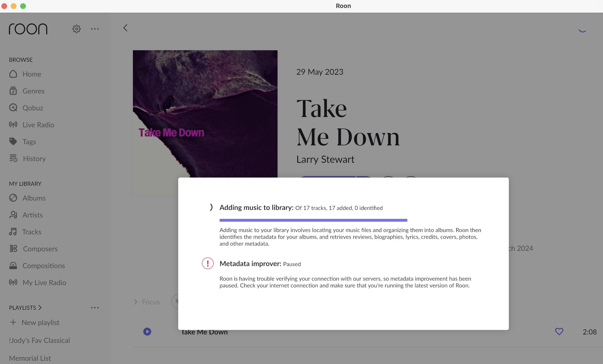Click the Genres icon in sidebar
This screenshot has width=603, height=364.
pyautogui.click(x=13, y=91)
